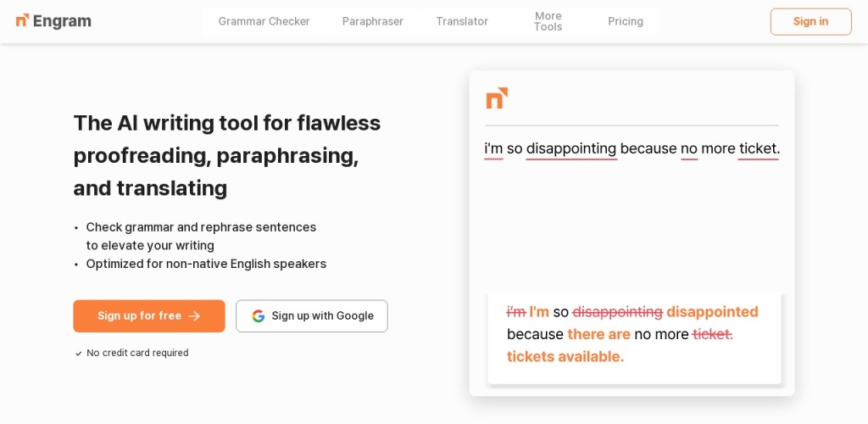Expand the More Tools menu
The width and height of the screenshot is (868, 424).
(x=548, y=21)
